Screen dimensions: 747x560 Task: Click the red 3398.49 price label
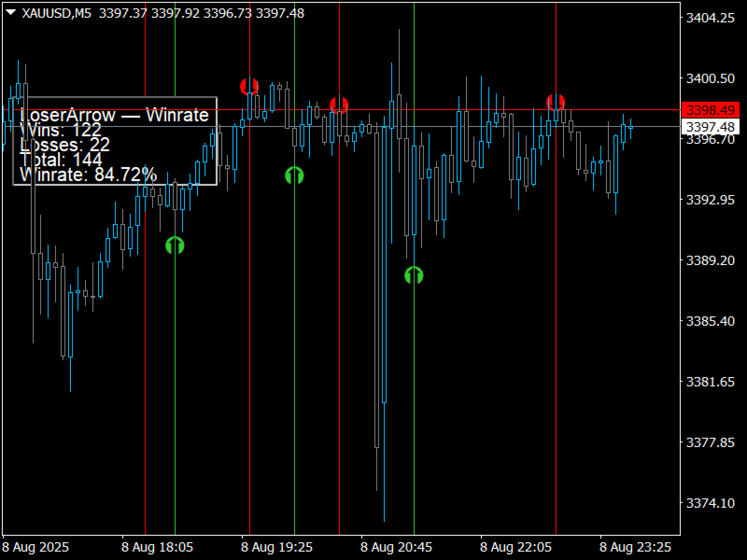[711, 110]
